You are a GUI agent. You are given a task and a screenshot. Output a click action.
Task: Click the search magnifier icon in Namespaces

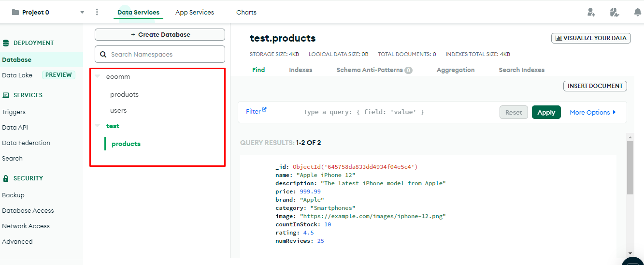103,55
